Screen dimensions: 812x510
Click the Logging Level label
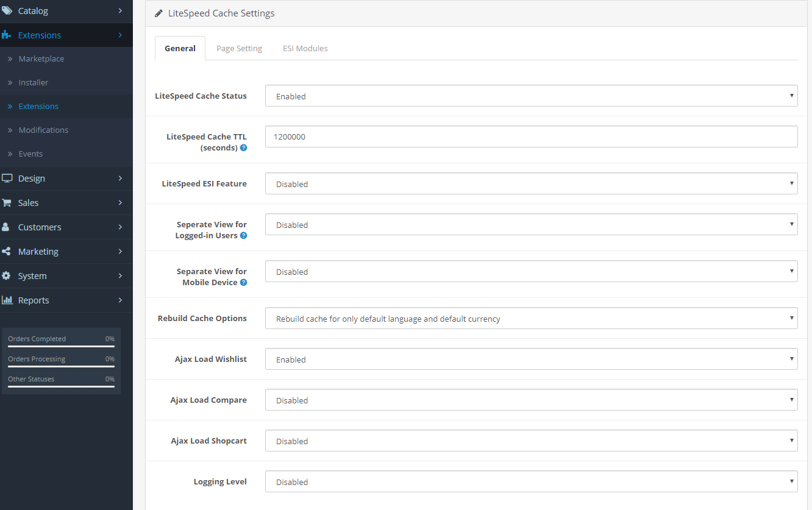pyautogui.click(x=220, y=481)
